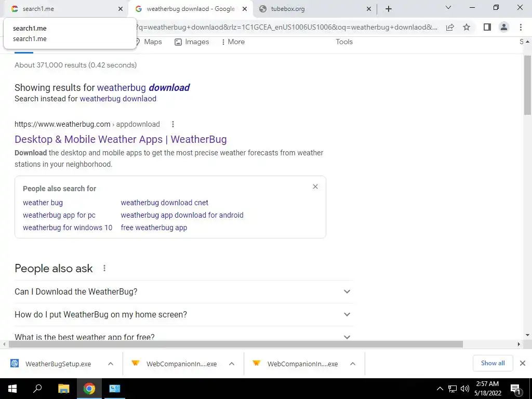Open the first WebCompanionIn....exe download
The image size is (532, 399).
[x=174, y=364]
